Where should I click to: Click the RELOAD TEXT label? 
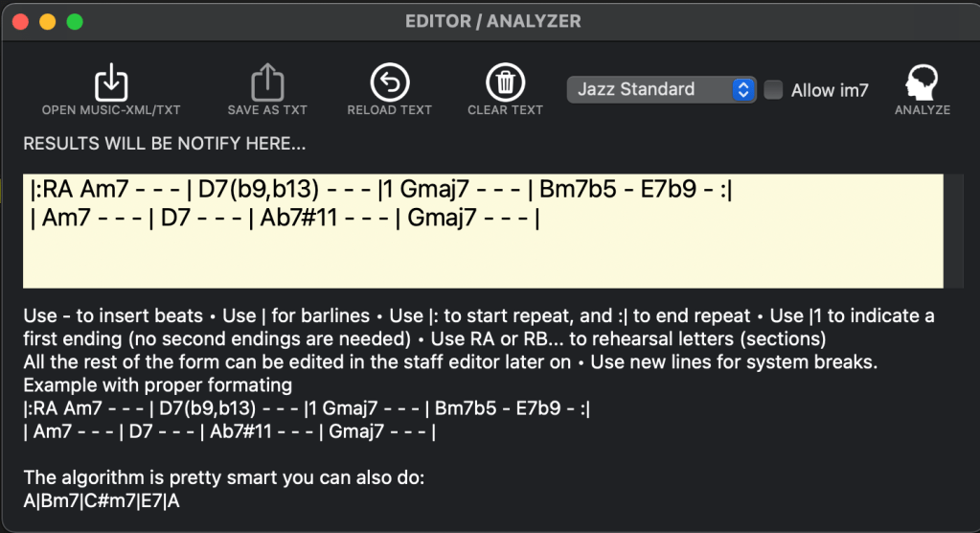click(389, 110)
